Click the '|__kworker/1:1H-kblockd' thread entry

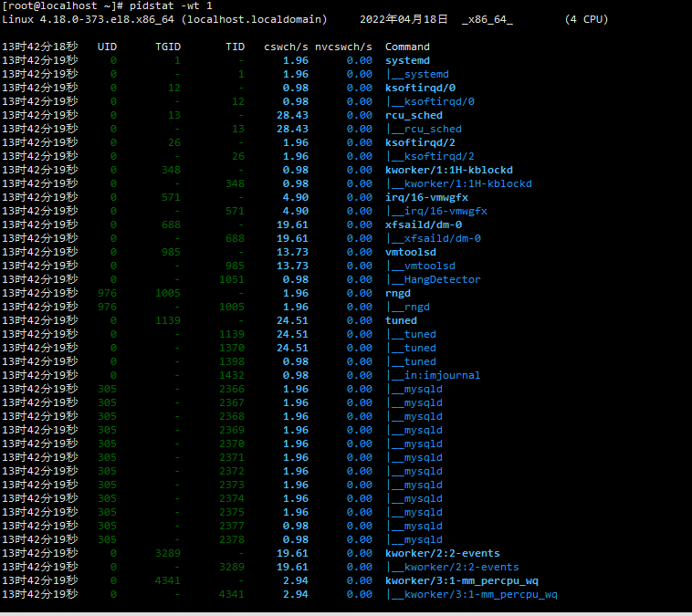click(x=459, y=183)
